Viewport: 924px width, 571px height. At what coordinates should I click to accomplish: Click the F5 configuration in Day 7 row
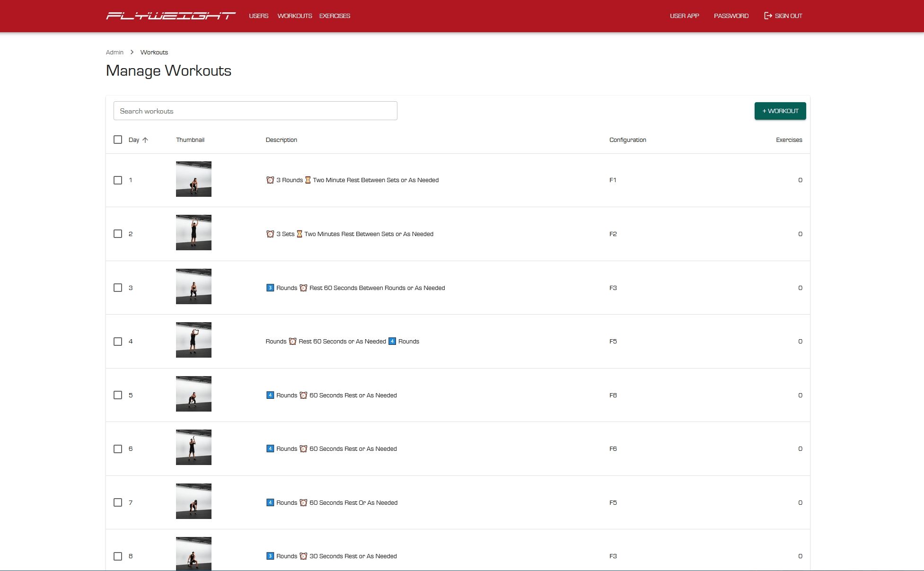(x=613, y=503)
